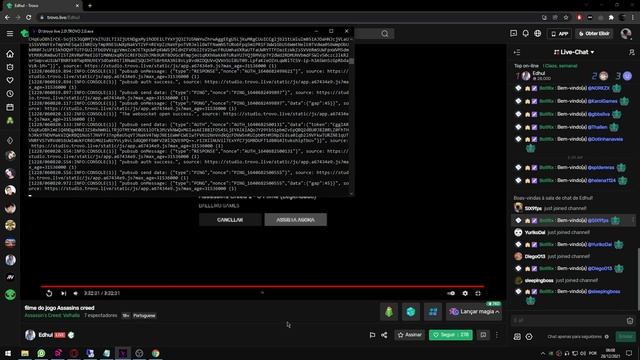Open the hamburger sidebar menu
640x360 pixels.
coord(10,33)
